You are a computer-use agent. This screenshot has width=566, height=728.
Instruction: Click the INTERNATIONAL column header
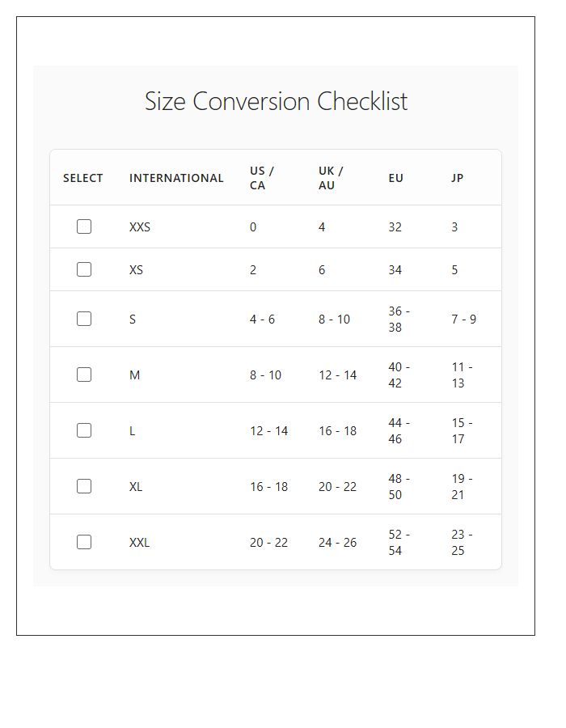(176, 178)
